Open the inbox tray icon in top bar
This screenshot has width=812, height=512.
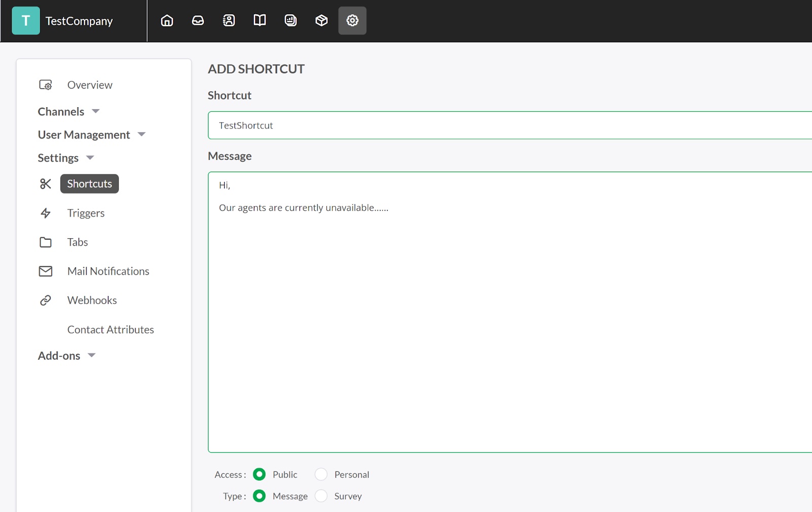[x=198, y=20]
